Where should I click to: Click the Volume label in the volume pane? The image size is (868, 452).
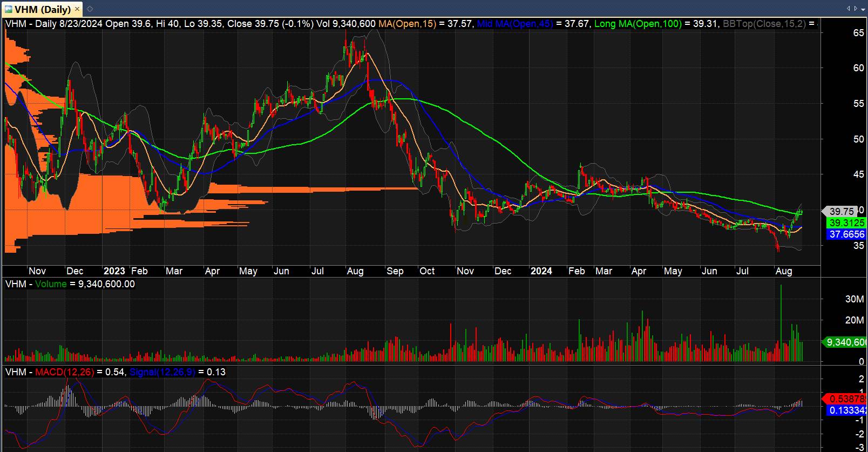(51, 284)
